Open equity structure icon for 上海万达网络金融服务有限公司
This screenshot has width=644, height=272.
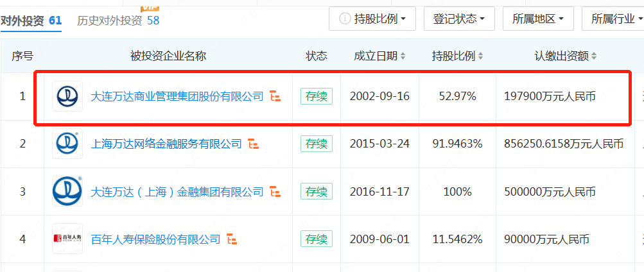coord(254,144)
